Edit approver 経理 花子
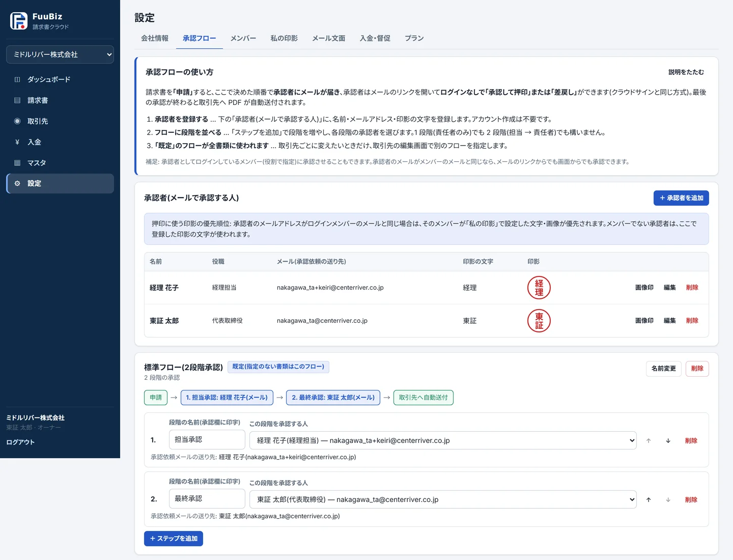This screenshot has width=733, height=560. pyautogui.click(x=670, y=288)
